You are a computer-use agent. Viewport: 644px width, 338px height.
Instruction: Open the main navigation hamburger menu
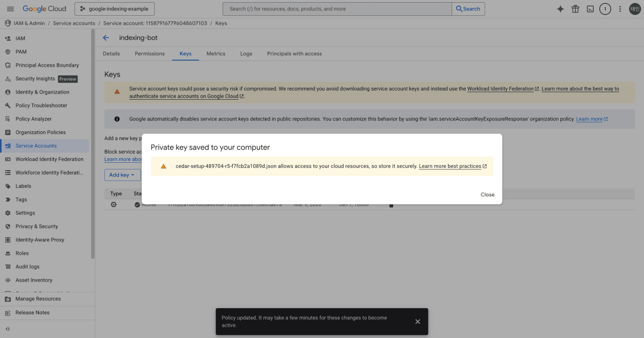point(11,9)
